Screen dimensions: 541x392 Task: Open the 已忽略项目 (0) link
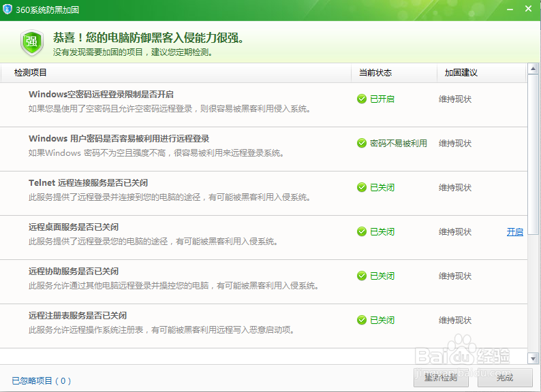point(42,380)
